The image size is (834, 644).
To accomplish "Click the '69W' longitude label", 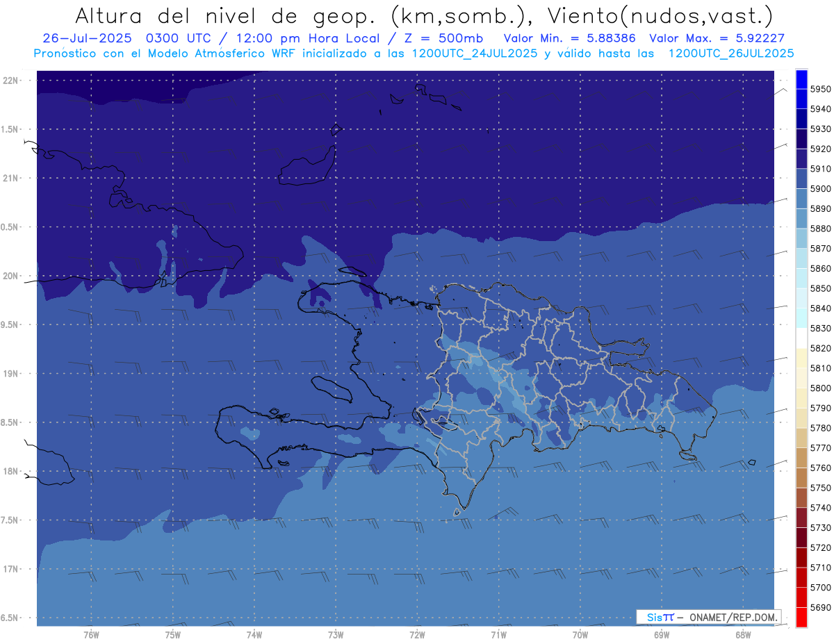I will [x=662, y=635].
